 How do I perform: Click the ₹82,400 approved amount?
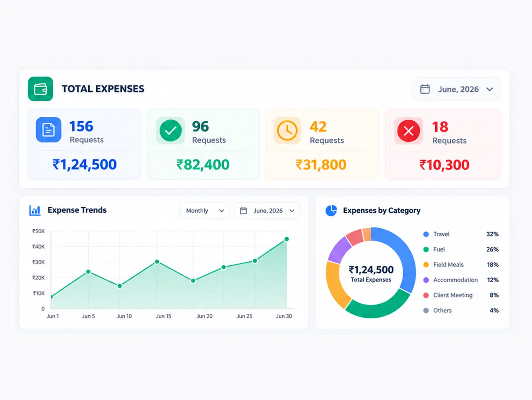click(x=203, y=165)
